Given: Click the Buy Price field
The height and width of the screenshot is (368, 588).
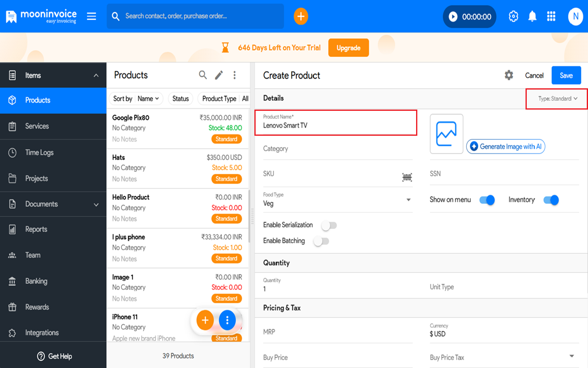Looking at the screenshot, I should pyautogui.click(x=338, y=358).
